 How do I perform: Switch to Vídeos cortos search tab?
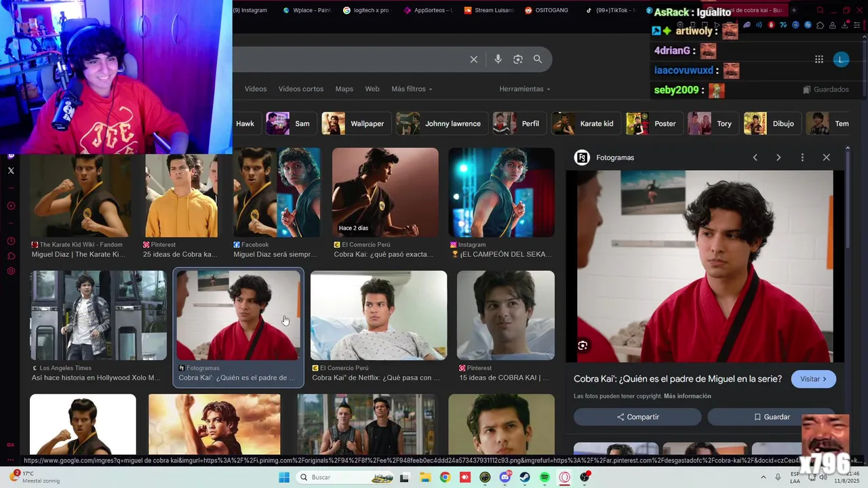click(301, 89)
